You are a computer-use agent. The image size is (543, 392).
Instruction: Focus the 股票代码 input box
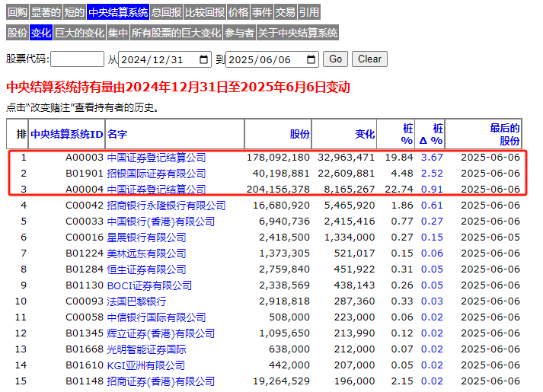77,59
